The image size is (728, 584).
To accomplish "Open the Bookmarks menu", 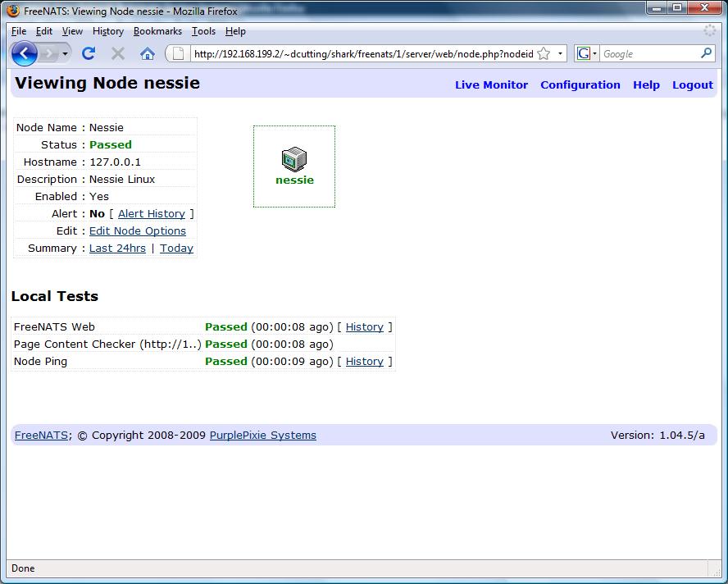I will [157, 31].
